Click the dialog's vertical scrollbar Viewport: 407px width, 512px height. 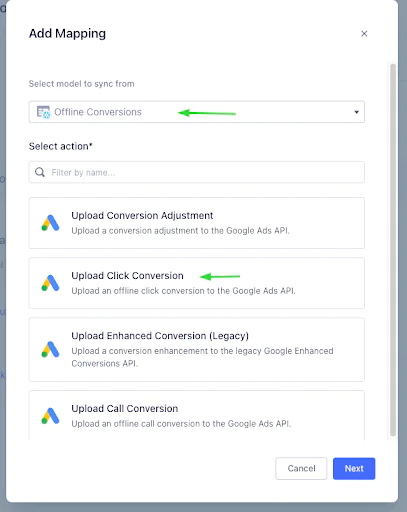pos(393,250)
